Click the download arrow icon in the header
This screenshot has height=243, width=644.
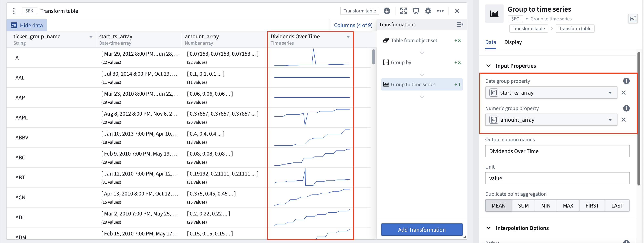[x=387, y=11]
